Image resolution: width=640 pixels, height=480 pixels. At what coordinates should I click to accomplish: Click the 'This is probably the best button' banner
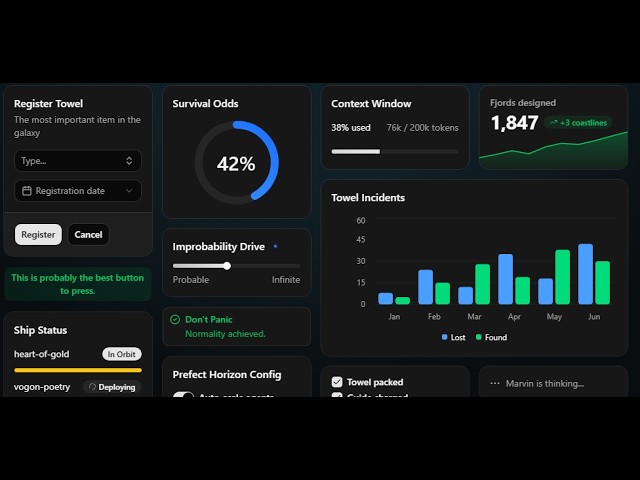78,284
